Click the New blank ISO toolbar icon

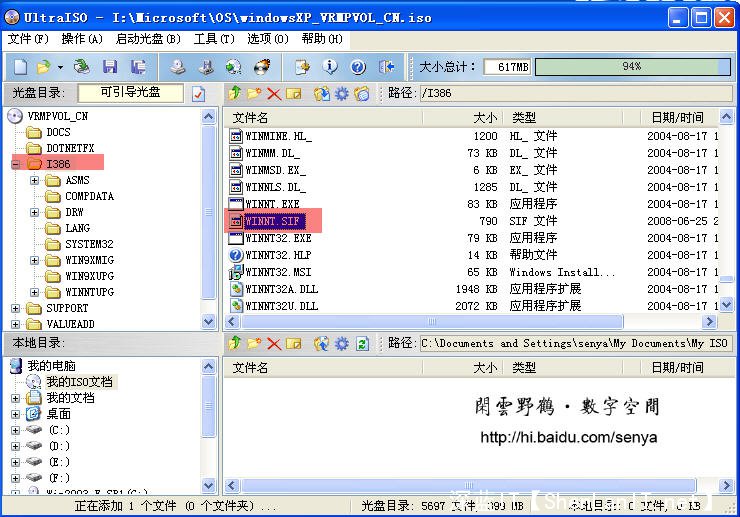click(20, 67)
